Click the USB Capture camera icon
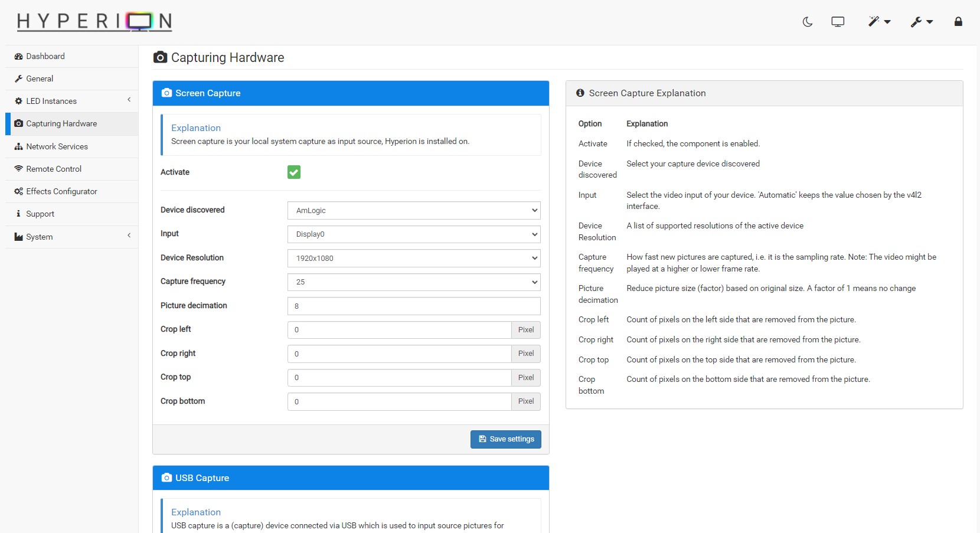The height and width of the screenshot is (533, 980). point(166,478)
